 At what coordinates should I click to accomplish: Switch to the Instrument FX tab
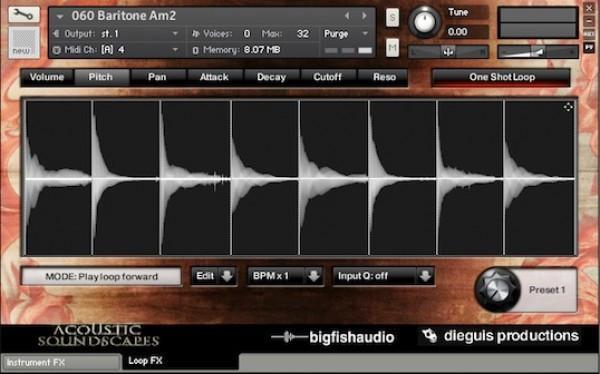[x=61, y=362]
